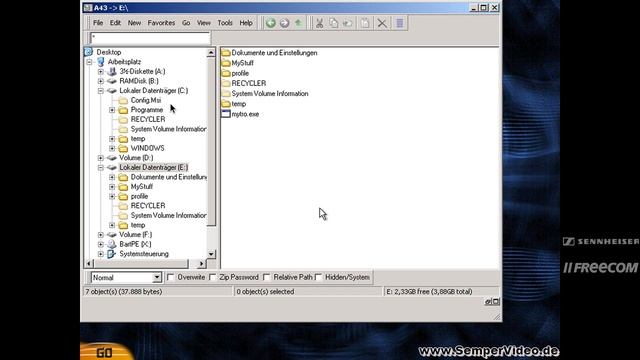Image resolution: width=640 pixels, height=360 pixels.
Task: Click the tree scroll up arrow
Action: point(211,52)
